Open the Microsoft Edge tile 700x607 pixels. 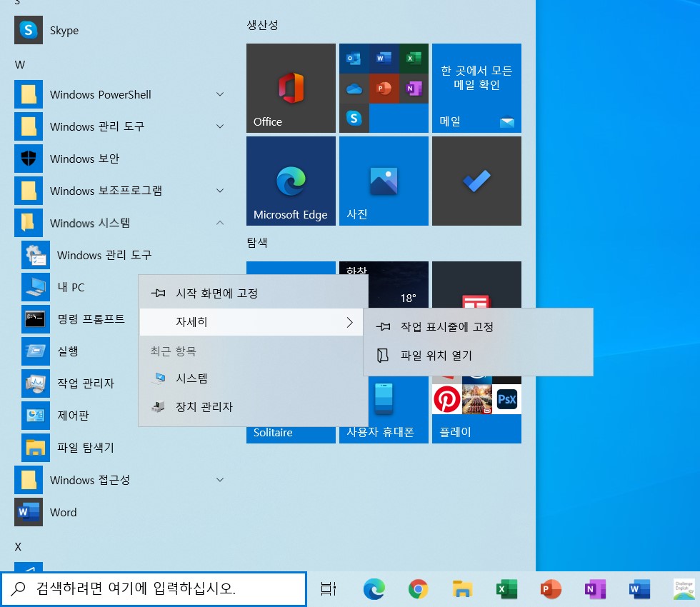point(291,181)
